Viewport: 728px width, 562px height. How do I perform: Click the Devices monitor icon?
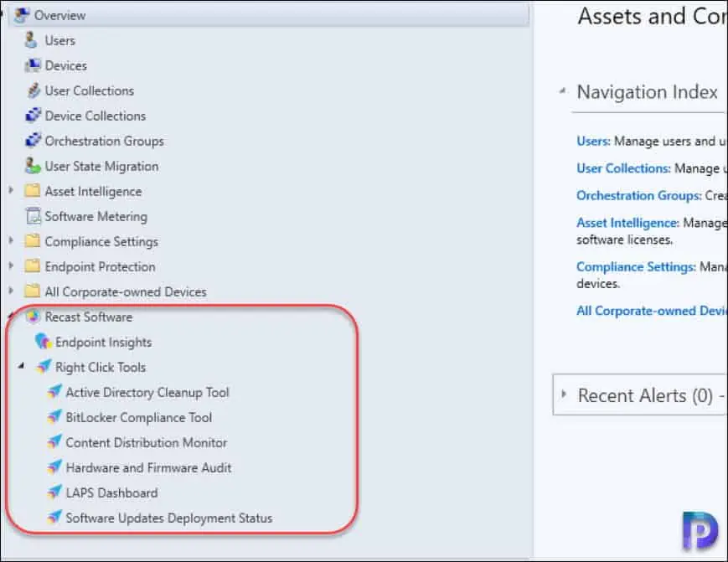33,65
